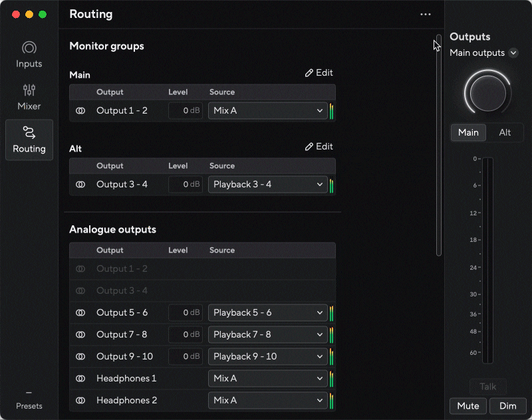Click the Source column header in Analogue outputs

click(222, 250)
